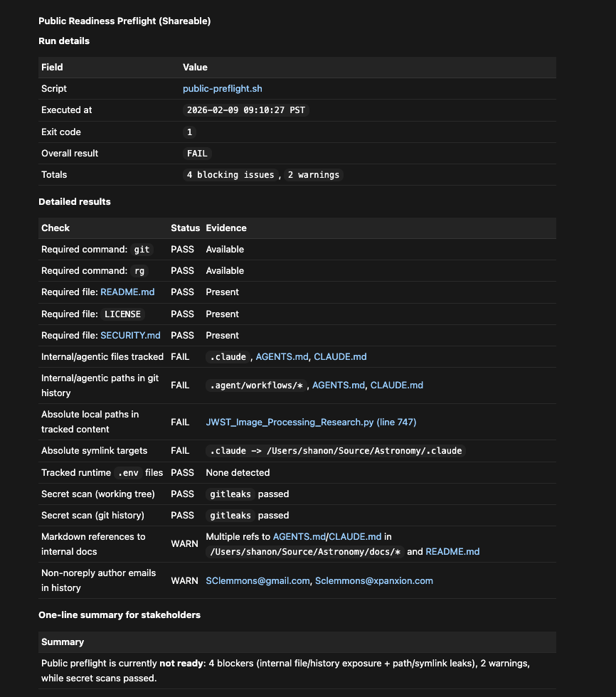Click WARN status in Non-noreply author emails row
This screenshot has height=697, width=616.
coord(184,580)
